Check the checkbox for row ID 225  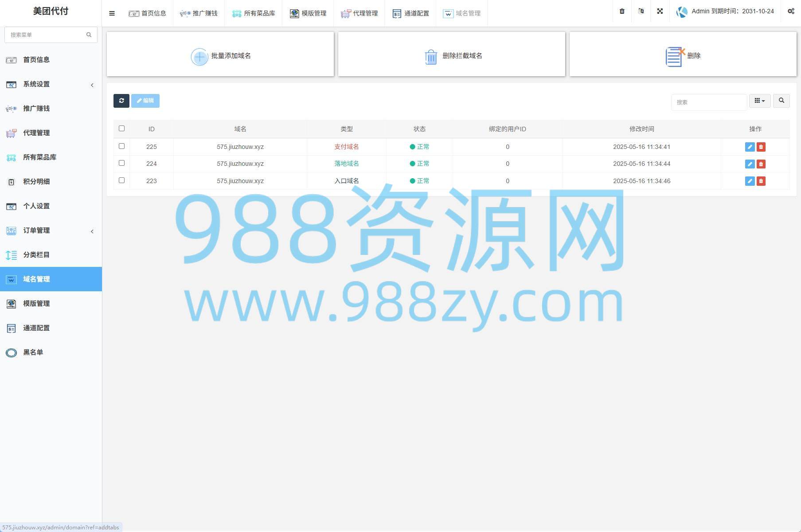pos(121,146)
